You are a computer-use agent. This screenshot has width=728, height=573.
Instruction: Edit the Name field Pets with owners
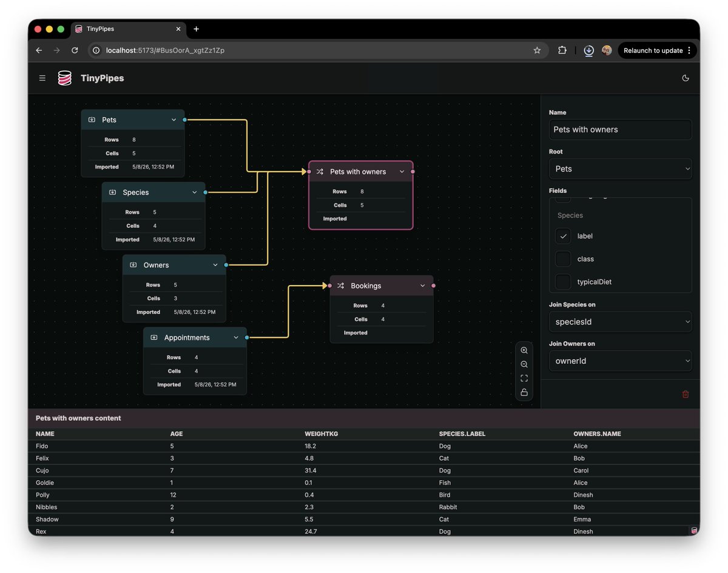coord(620,130)
